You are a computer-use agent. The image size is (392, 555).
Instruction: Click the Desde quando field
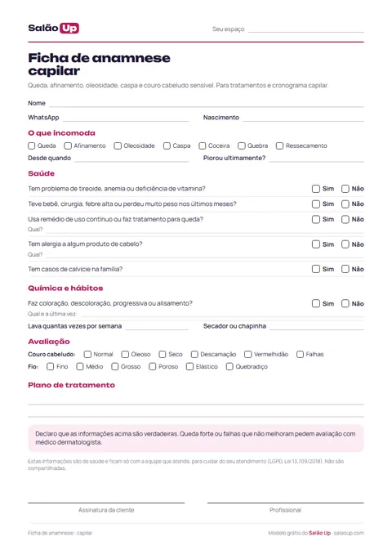coord(131,159)
